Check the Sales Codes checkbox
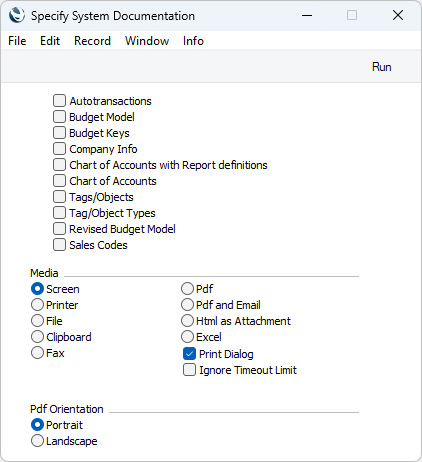Image resolution: width=422 pixels, height=462 pixels. tap(59, 244)
